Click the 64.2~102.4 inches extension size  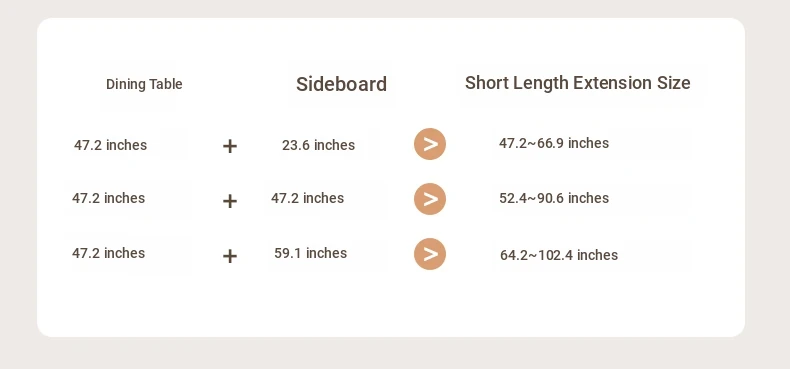point(559,255)
